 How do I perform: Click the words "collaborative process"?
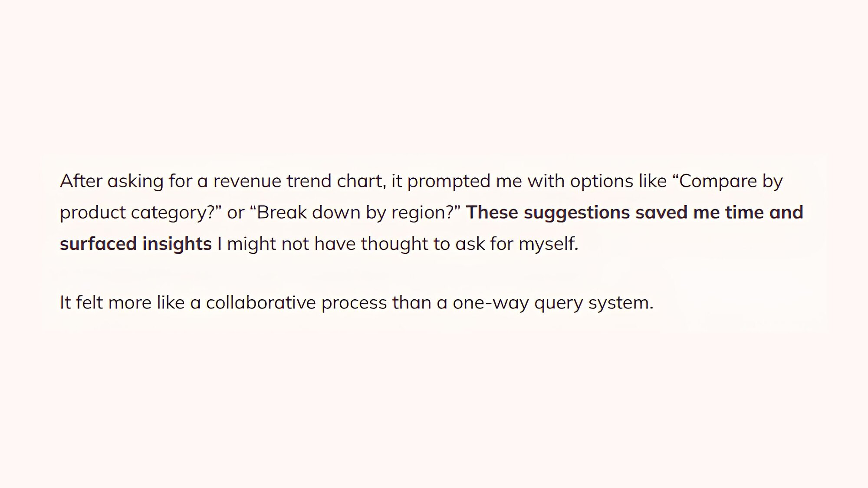click(296, 303)
